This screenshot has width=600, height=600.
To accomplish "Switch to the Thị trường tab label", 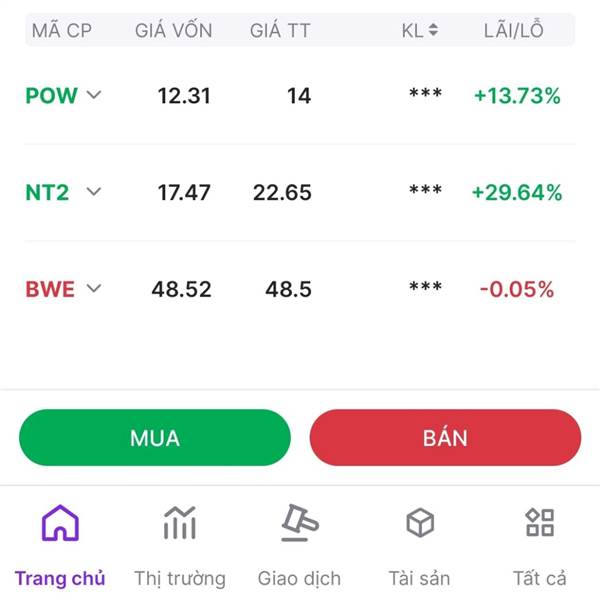I will (x=180, y=578).
